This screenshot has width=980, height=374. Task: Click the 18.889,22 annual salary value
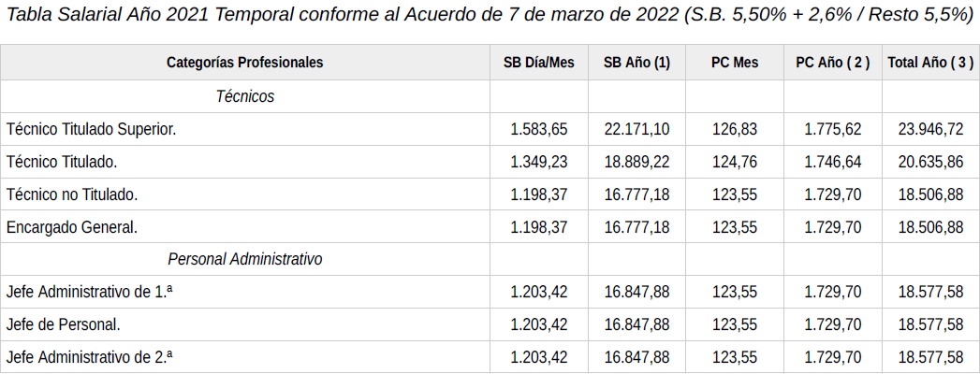(636, 162)
